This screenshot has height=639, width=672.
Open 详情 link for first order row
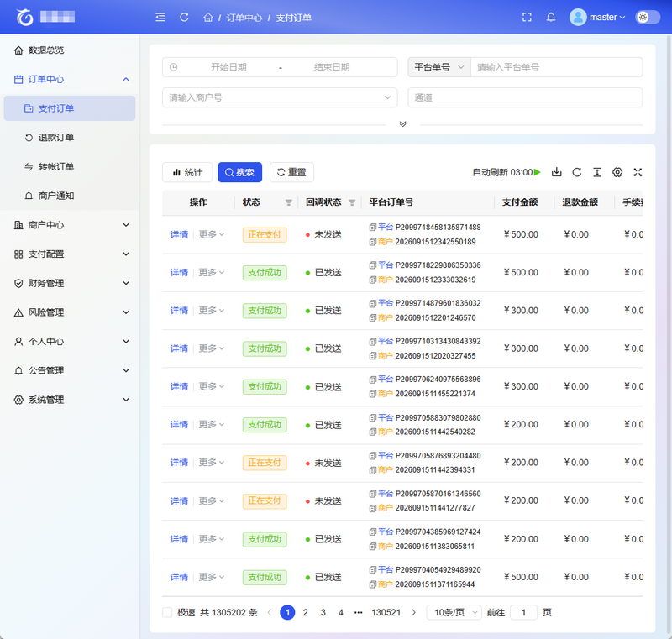[x=179, y=235]
